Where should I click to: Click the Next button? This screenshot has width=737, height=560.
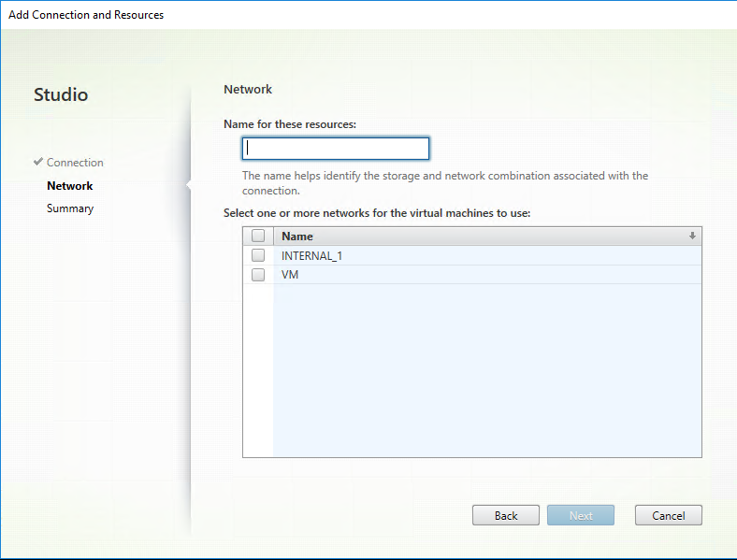coord(581,515)
